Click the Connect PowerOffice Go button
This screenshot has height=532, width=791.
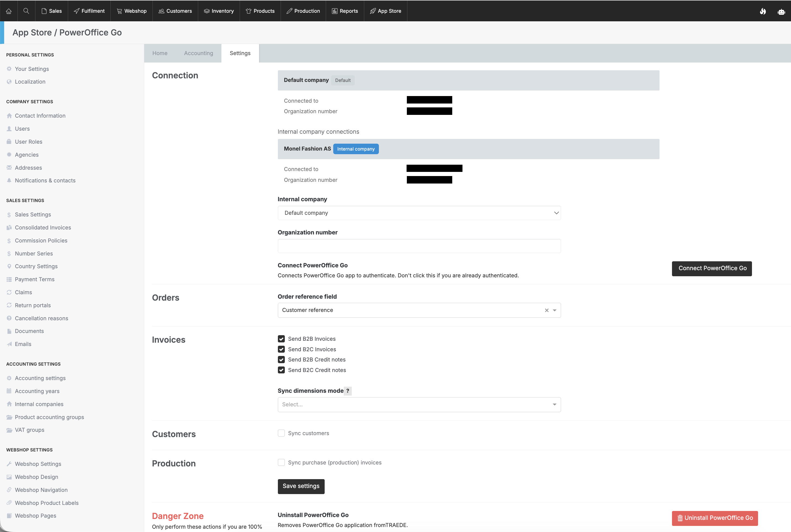coord(712,269)
